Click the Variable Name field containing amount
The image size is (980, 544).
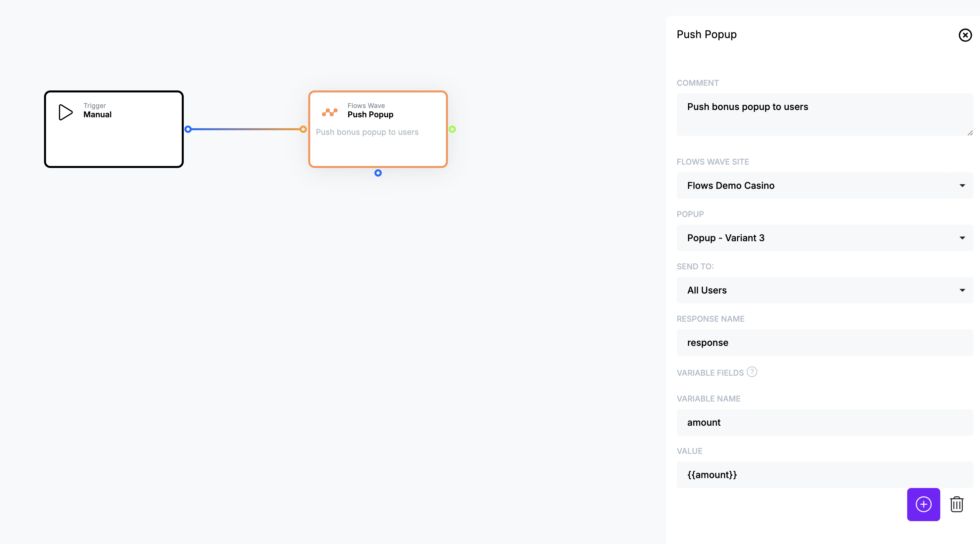click(824, 422)
